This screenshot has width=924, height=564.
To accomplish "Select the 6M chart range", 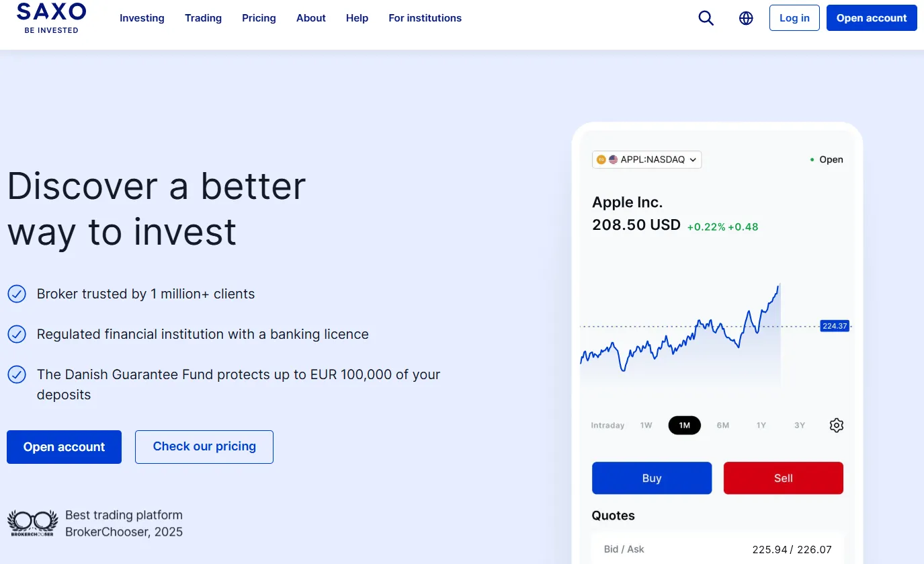I will pos(723,425).
